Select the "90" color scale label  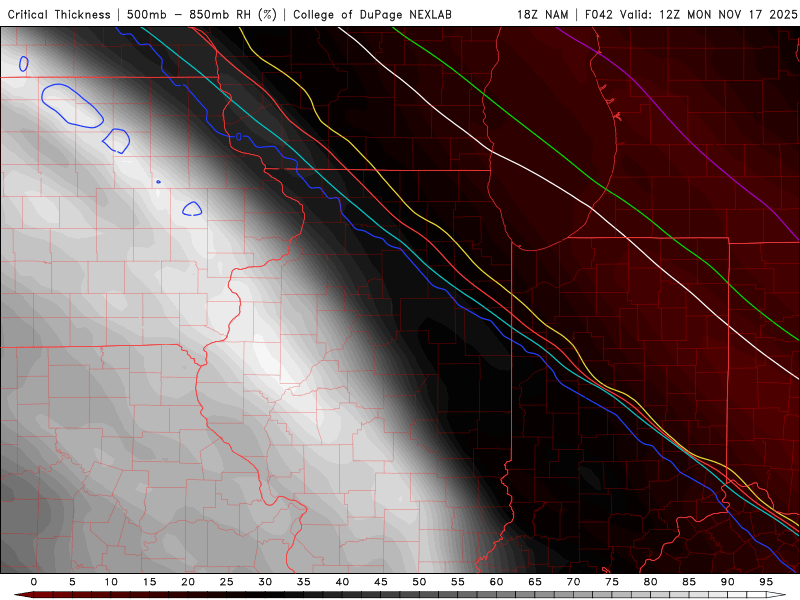pos(728,582)
